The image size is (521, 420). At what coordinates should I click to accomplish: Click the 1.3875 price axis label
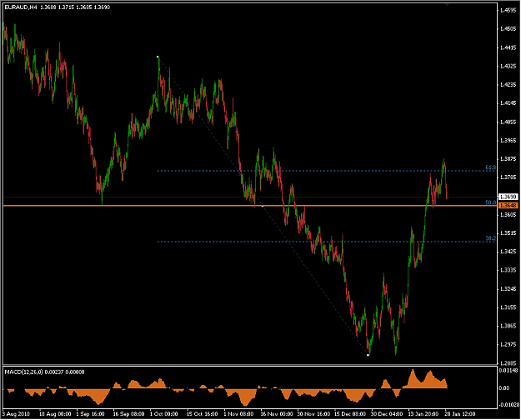(x=508, y=159)
